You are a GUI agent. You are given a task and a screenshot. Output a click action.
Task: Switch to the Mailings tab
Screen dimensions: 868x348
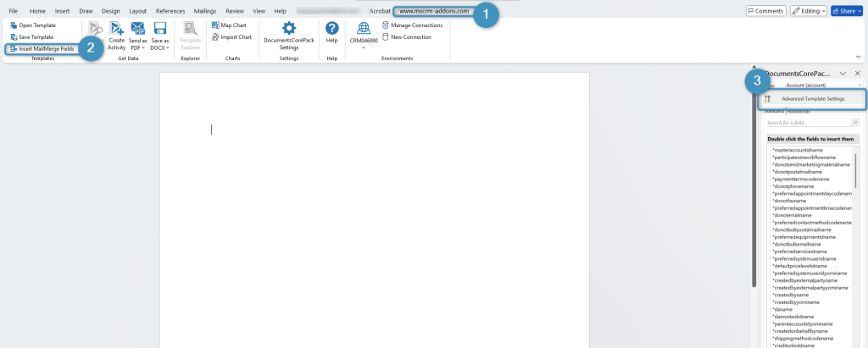point(205,11)
